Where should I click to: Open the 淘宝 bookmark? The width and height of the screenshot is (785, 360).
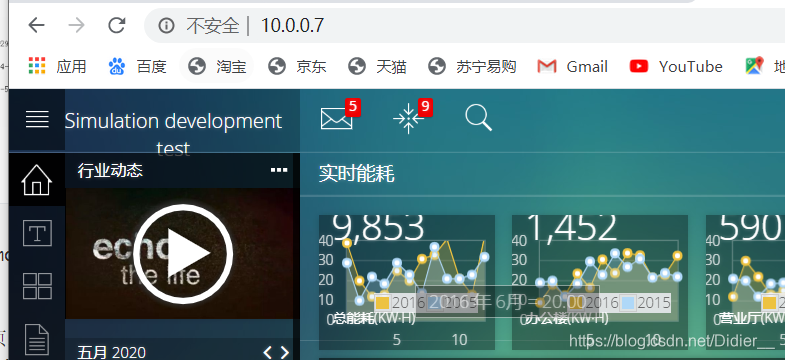pos(217,66)
